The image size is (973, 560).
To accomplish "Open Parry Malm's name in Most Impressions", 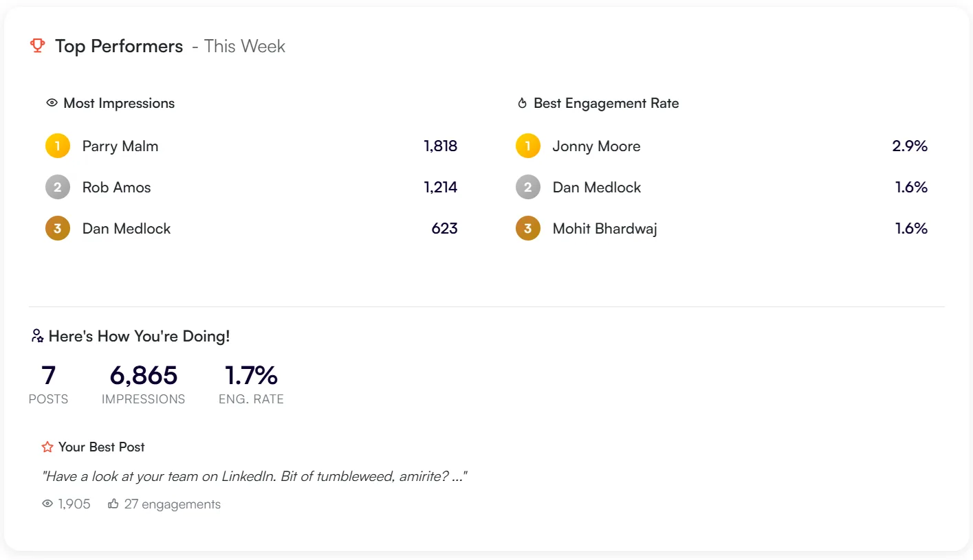I will (120, 146).
